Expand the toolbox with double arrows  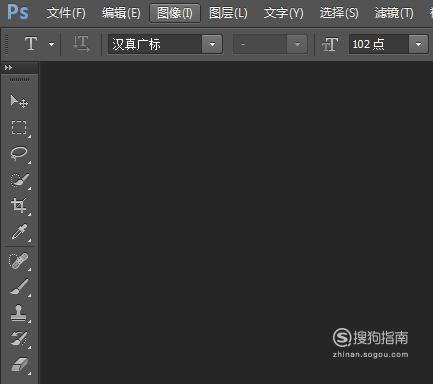click(8, 68)
